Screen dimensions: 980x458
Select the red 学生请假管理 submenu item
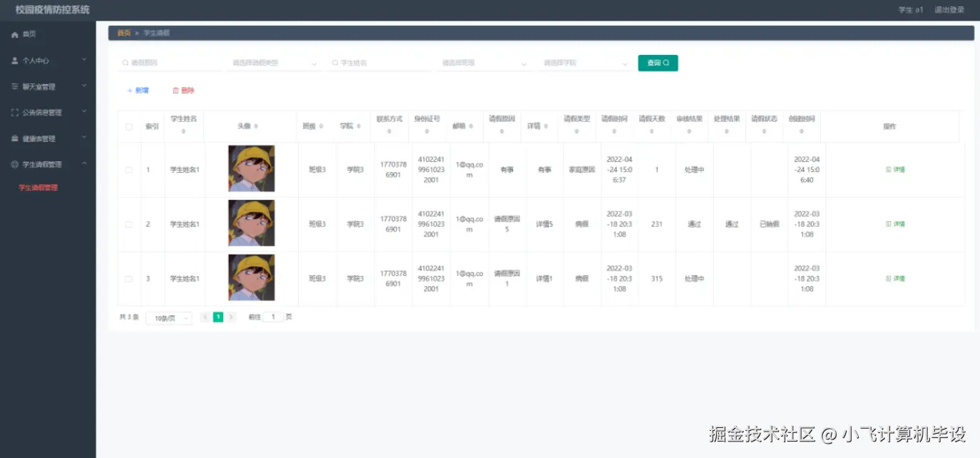click(x=39, y=188)
